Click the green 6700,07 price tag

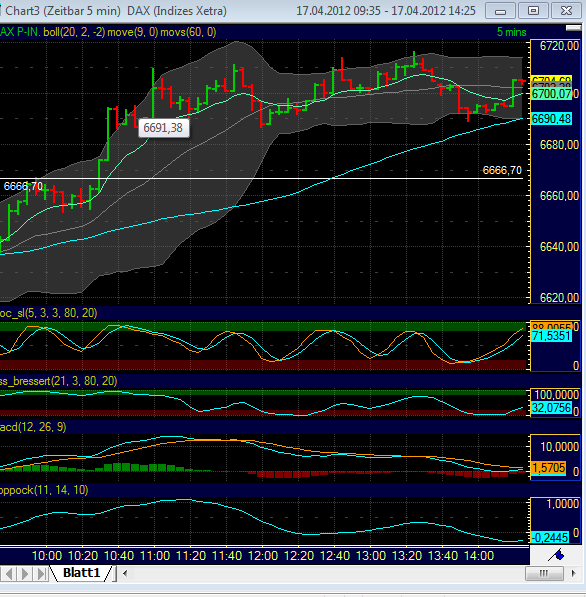551,94
